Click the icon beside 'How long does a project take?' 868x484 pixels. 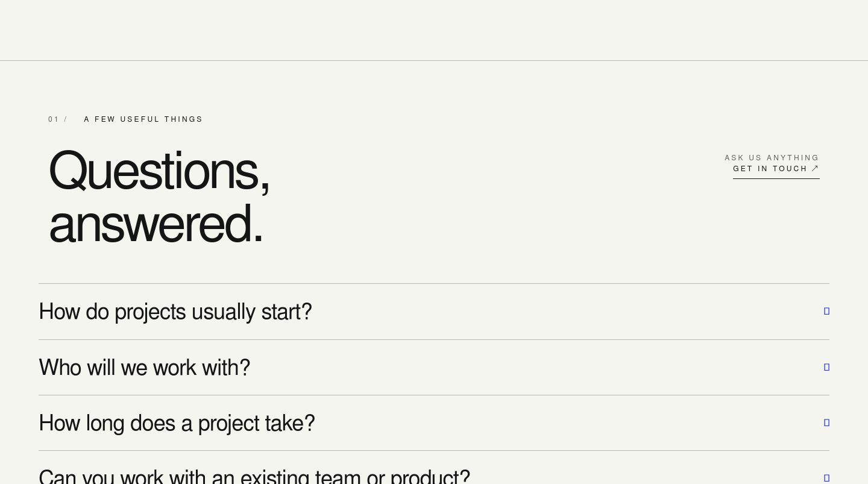pyautogui.click(x=826, y=423)
